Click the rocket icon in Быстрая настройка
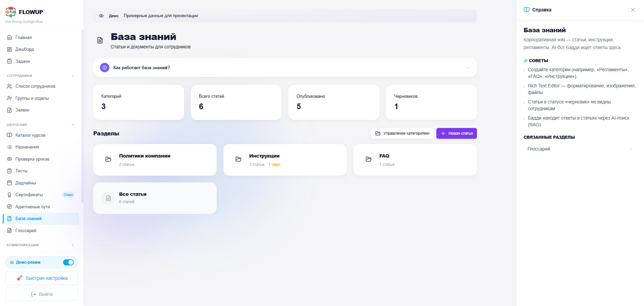644x306 pixels. [20, 278]
